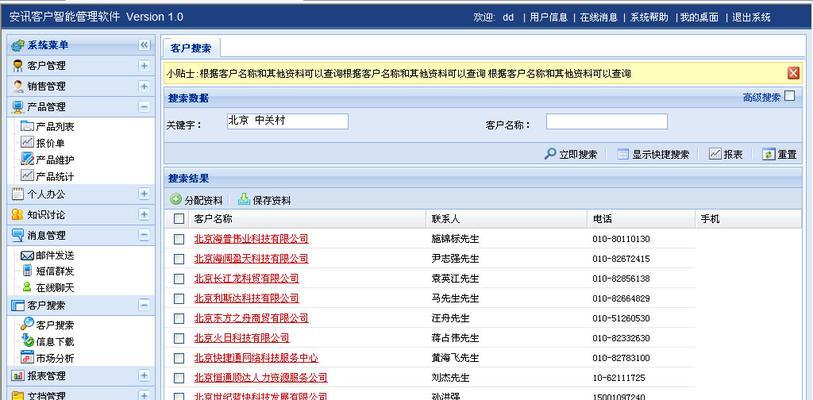Image resolution: width=813 pixels, height=400 pixels.
Task: Click the 关键字 input field
Action: (288, 121)
